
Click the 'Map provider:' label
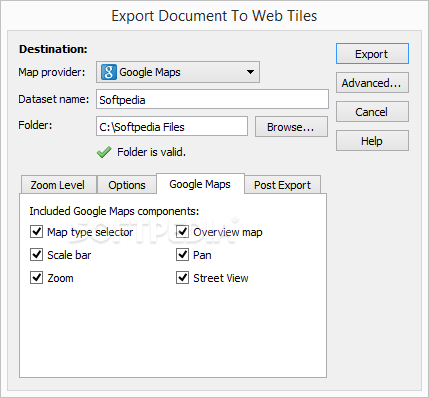click(52, 72)
